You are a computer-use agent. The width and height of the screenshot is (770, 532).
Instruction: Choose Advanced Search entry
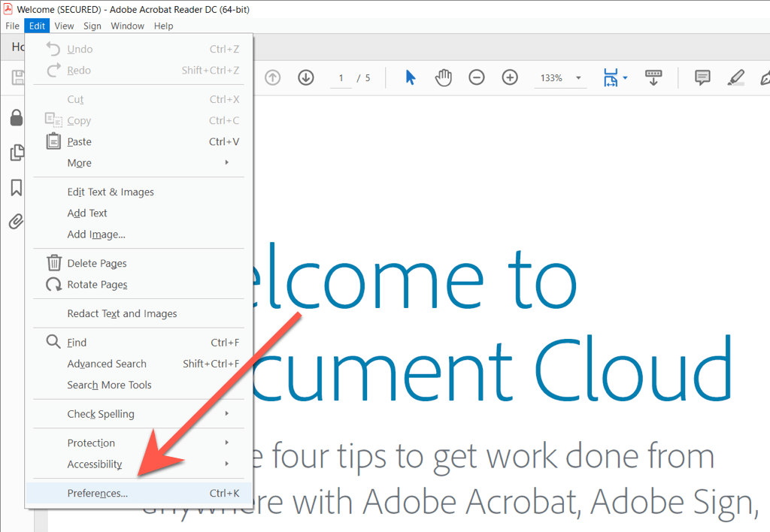coord(107,364)
